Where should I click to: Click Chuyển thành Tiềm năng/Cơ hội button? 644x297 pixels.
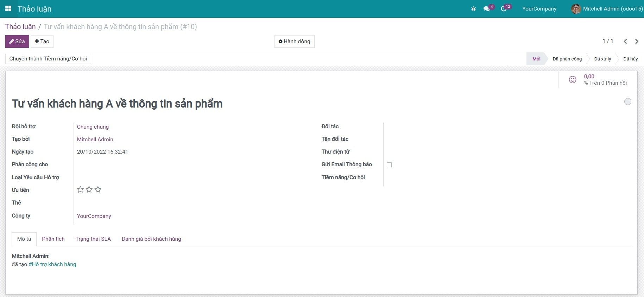click(x=48, y=59)
